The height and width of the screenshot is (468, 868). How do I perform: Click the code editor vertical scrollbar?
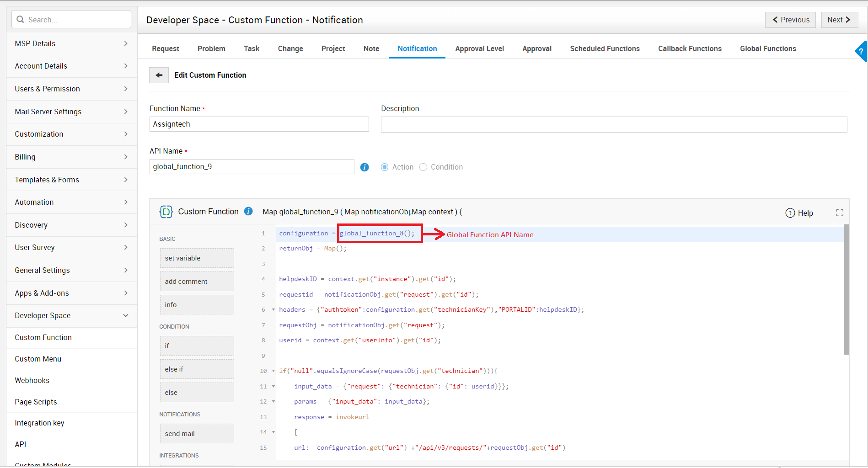click(846, 290)
